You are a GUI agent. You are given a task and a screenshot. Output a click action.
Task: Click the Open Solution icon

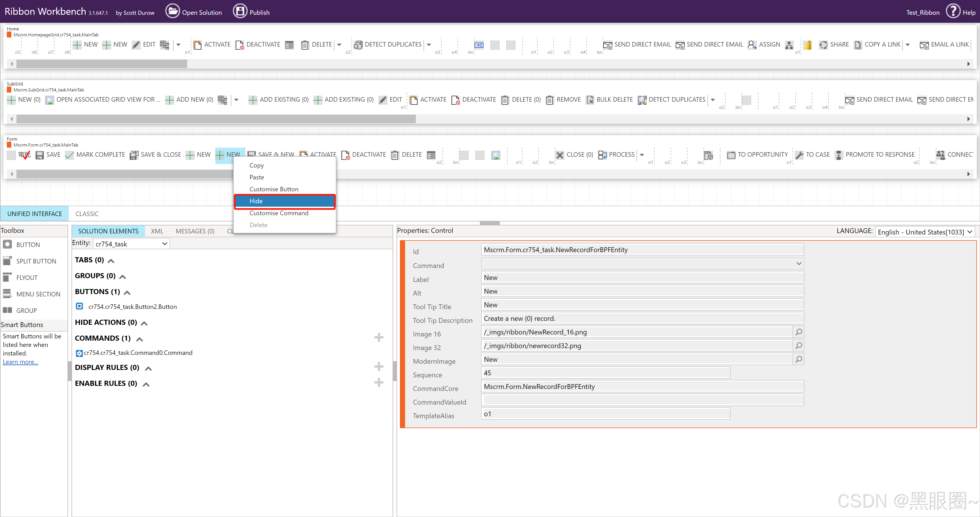(173, 11)
